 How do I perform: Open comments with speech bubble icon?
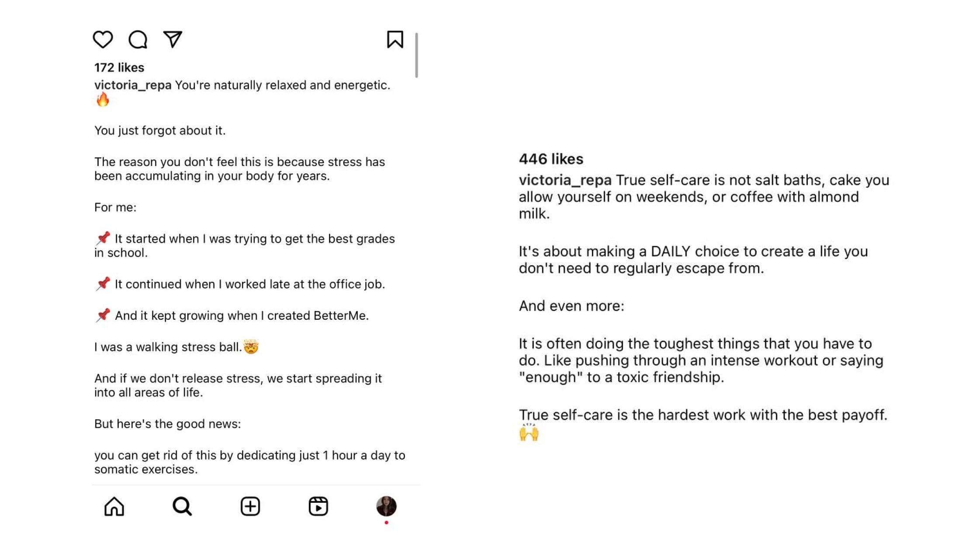click(x=138, y=40)
